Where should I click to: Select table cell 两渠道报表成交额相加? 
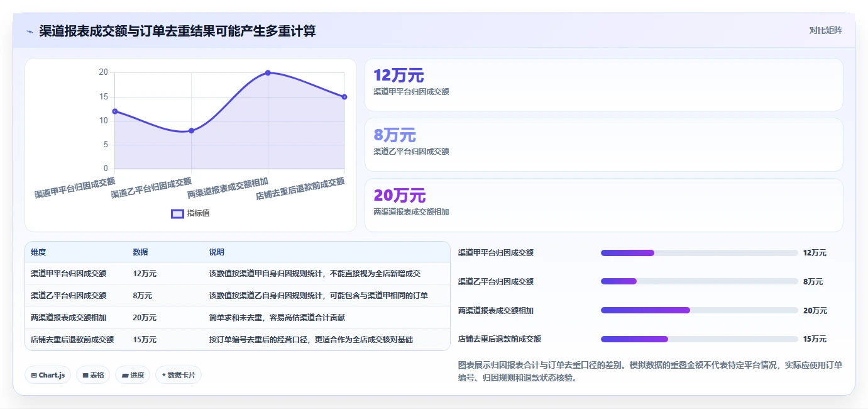(69, 318)
